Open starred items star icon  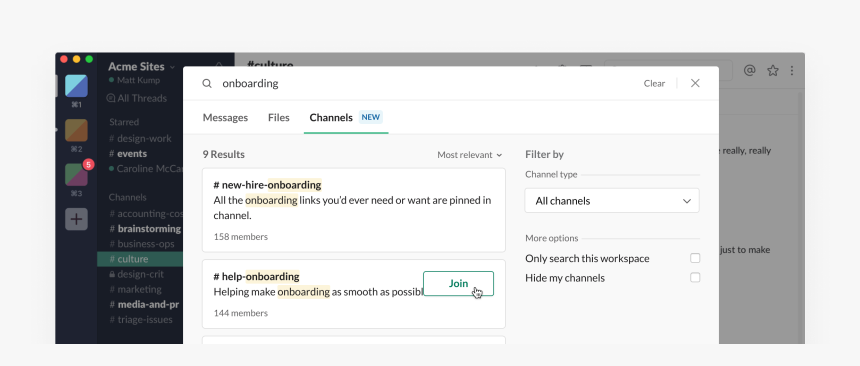[773, 70]
